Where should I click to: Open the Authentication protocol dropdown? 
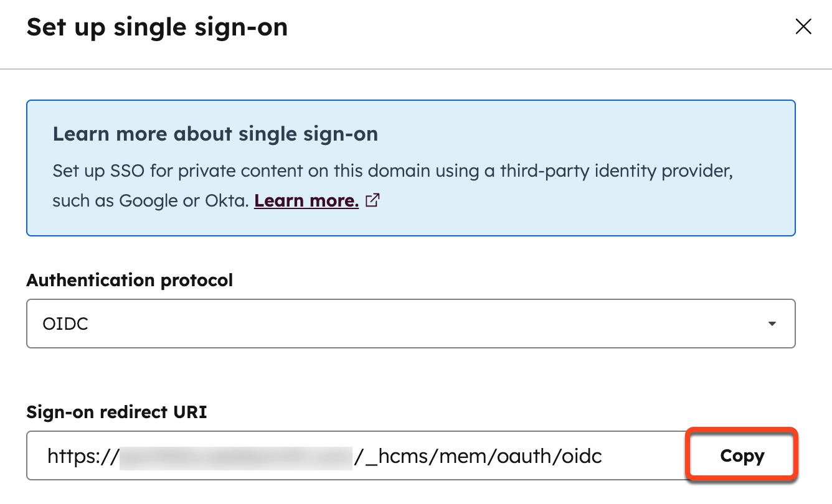point(411,323)
